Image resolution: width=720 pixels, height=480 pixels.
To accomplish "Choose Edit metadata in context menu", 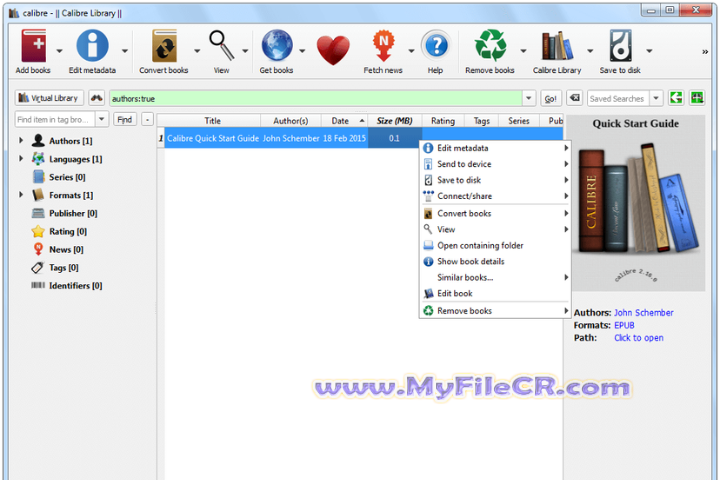I will pyautogui.click(x=496, y=148).
